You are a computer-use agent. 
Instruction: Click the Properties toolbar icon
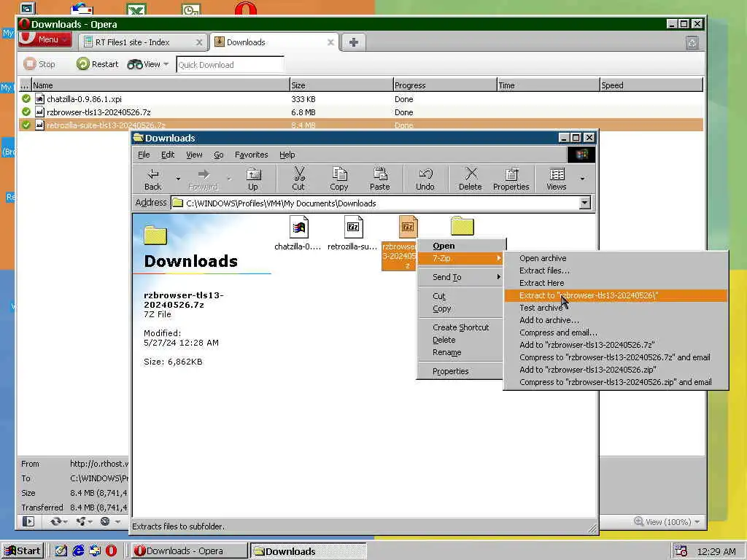pyautogui.click(x=511, y=179)
